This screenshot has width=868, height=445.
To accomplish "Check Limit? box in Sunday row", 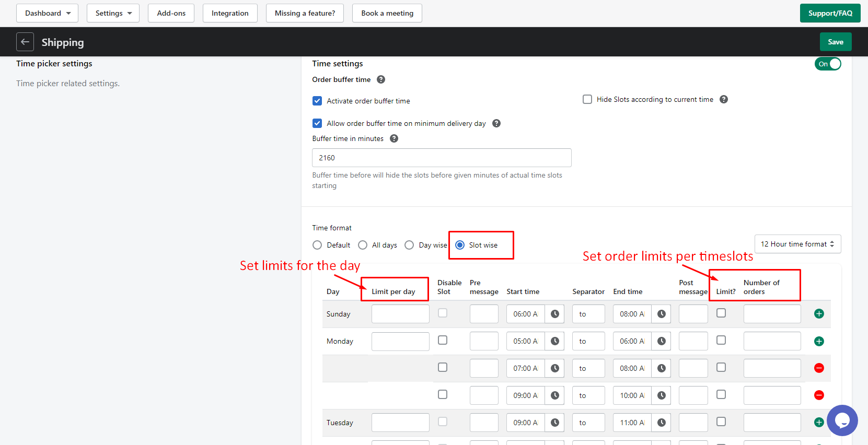I will [721, 313].
